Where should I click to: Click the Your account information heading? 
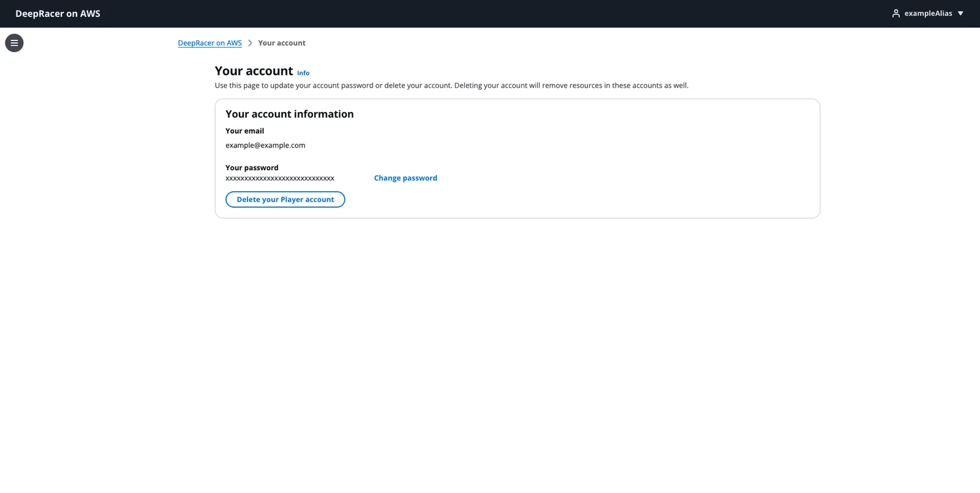click(x=290, y=114)
